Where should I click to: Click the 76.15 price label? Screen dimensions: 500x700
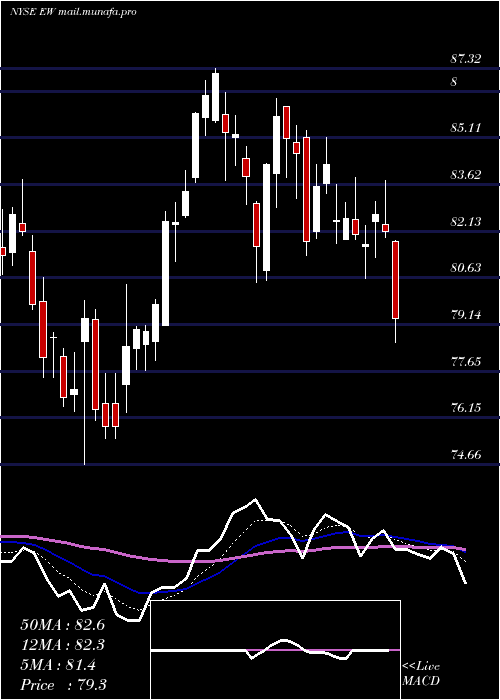click(x=466, y=408)
